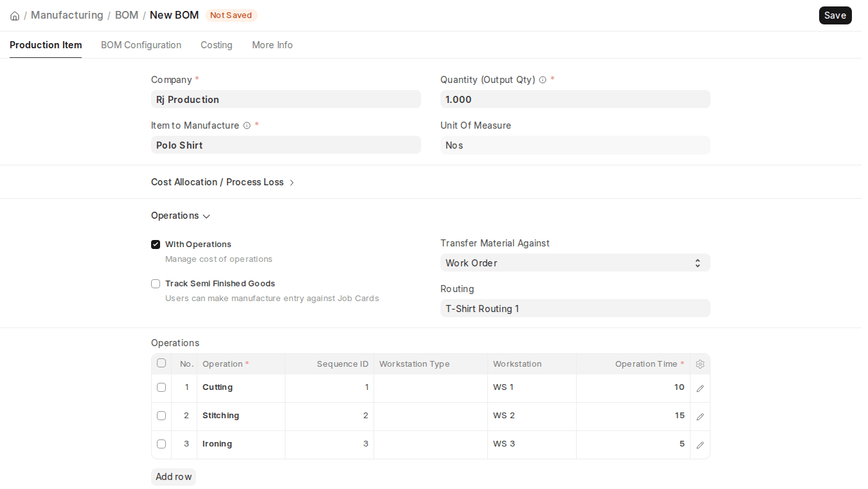Edit the Cutting operation row with the pencil

(x=700, y=388)
